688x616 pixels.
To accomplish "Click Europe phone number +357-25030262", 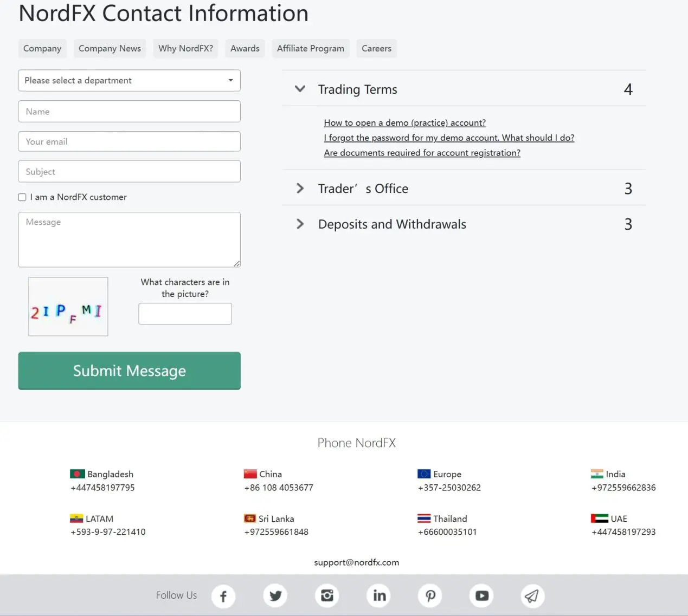I will click(449, 488).
